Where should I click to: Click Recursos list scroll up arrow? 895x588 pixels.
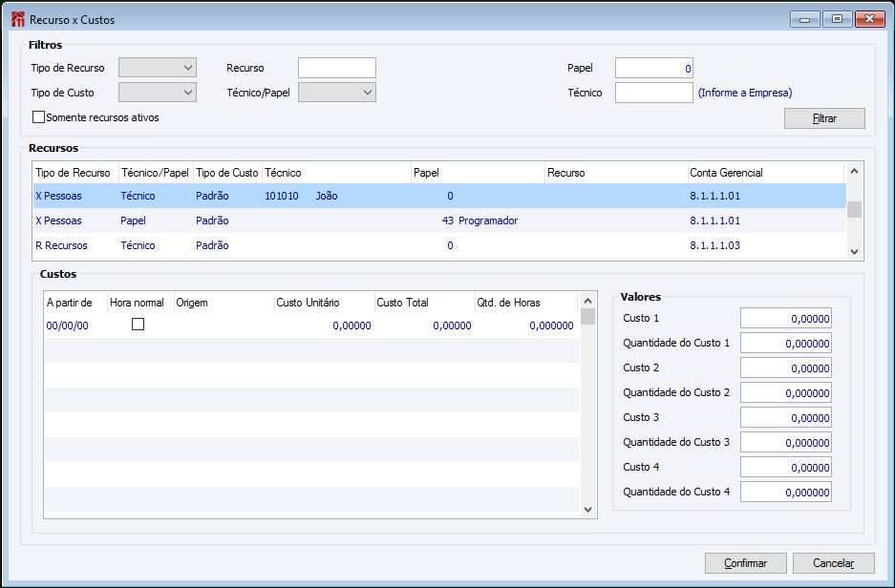pos(854,171)
